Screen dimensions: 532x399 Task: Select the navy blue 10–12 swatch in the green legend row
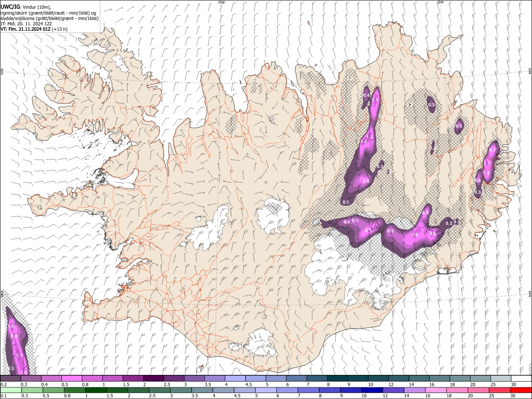tap(372, 390)
